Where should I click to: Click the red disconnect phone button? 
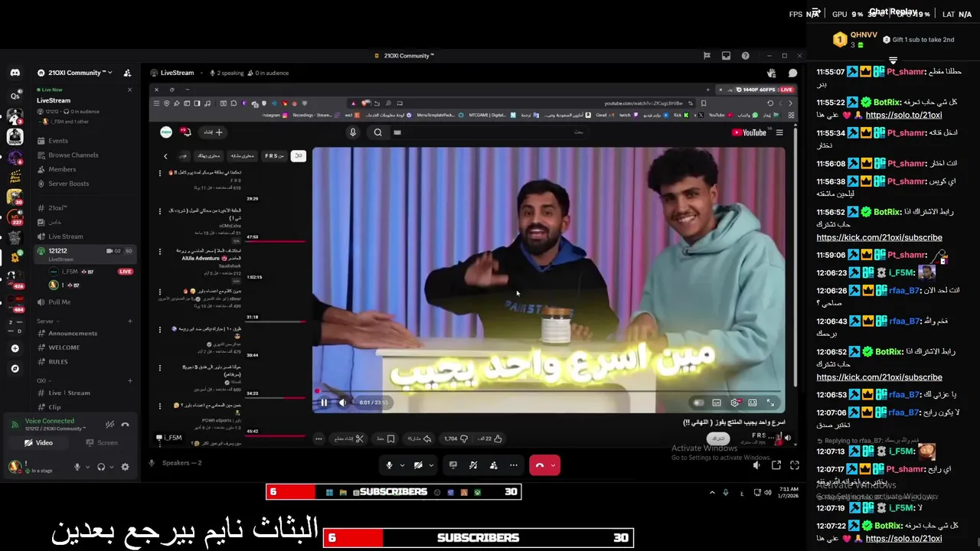coord(540,465)
